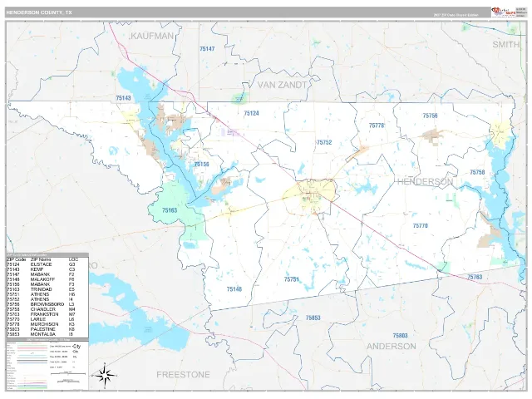Select LARUE row in ZIP index table
This screenshot has width=532, height=399.
point(47,319)
